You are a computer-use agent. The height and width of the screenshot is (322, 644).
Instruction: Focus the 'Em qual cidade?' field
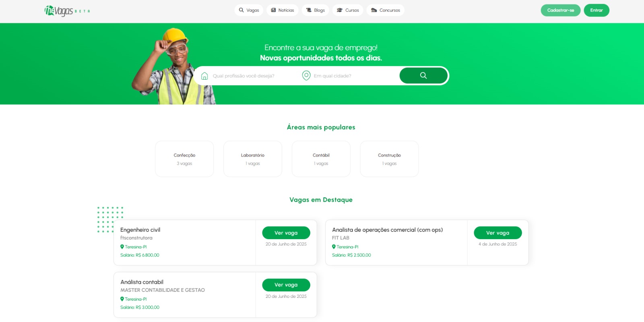coord(354,76)
